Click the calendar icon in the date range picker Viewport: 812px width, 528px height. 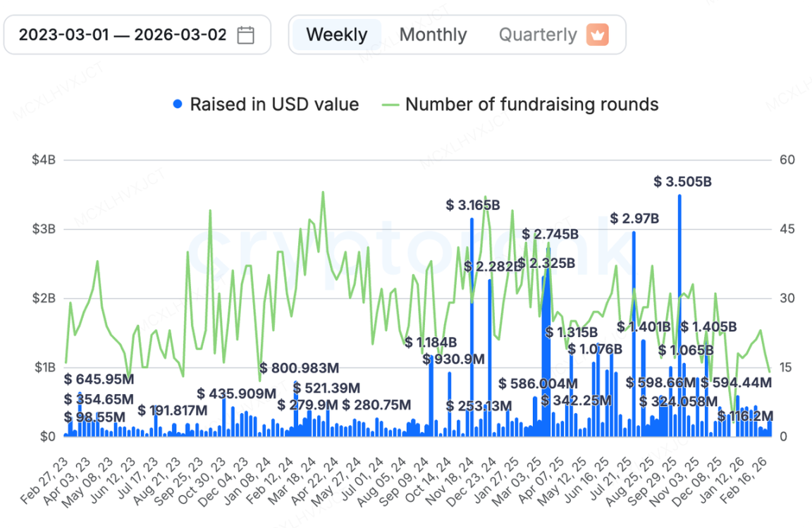click(x=245, y=35)
